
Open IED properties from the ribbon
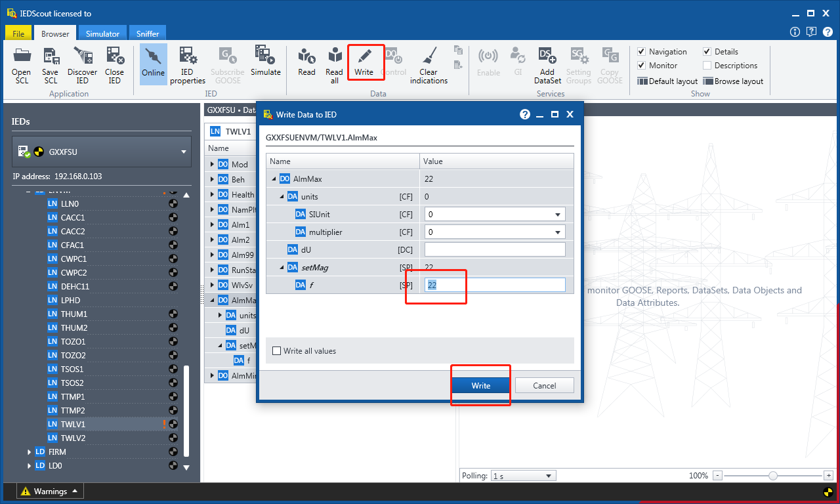pos(188,57)
